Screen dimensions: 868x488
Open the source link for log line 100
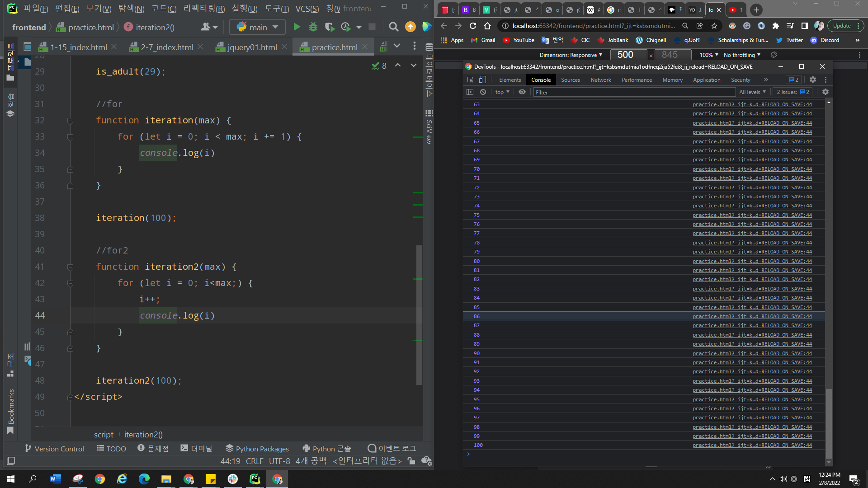tap(752, 445)
